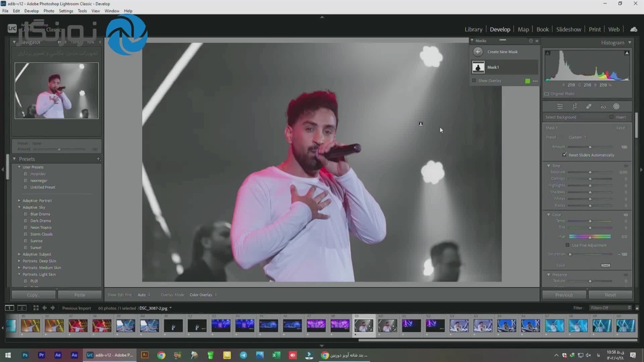Collapse the Presence section
644x362 pixels.
(549, 275)
